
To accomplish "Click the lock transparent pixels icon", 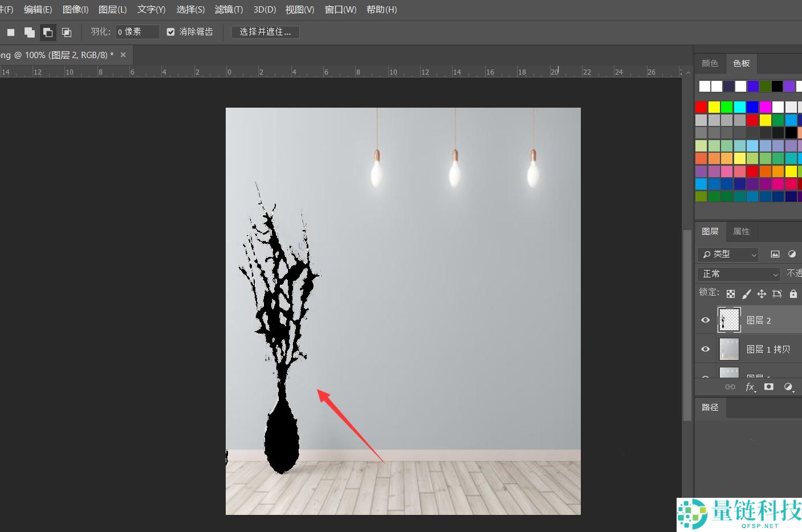I will click(731, 294).
